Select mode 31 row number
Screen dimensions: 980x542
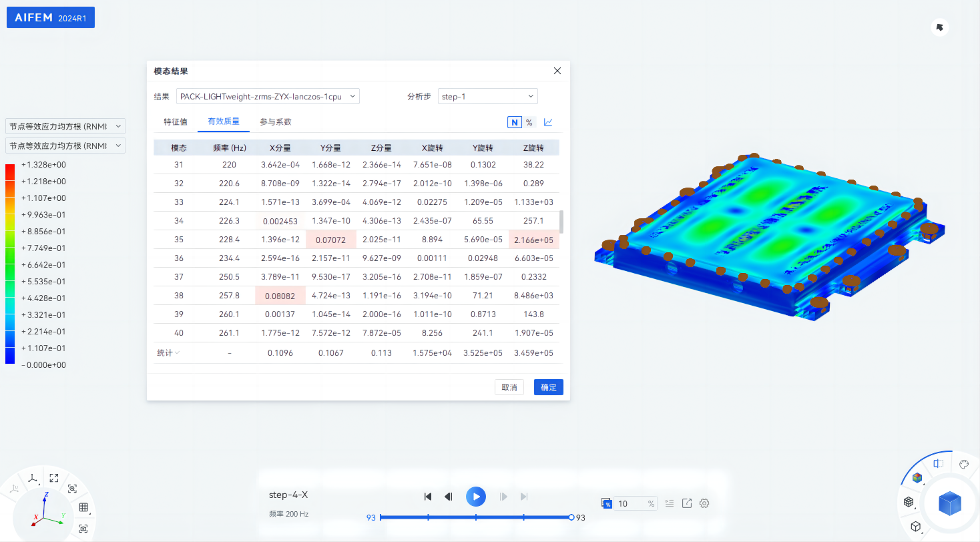(x=179, y=165)
